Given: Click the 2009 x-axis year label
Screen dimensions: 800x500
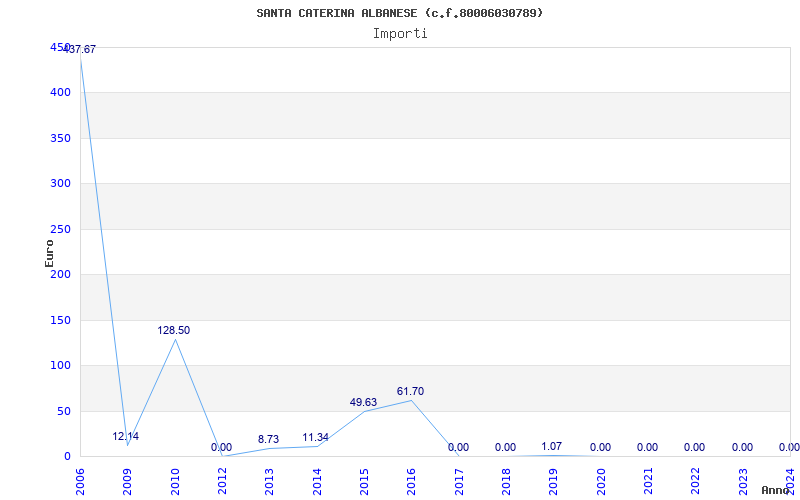Looking at the screenshot, I should (x=127, y=482).
